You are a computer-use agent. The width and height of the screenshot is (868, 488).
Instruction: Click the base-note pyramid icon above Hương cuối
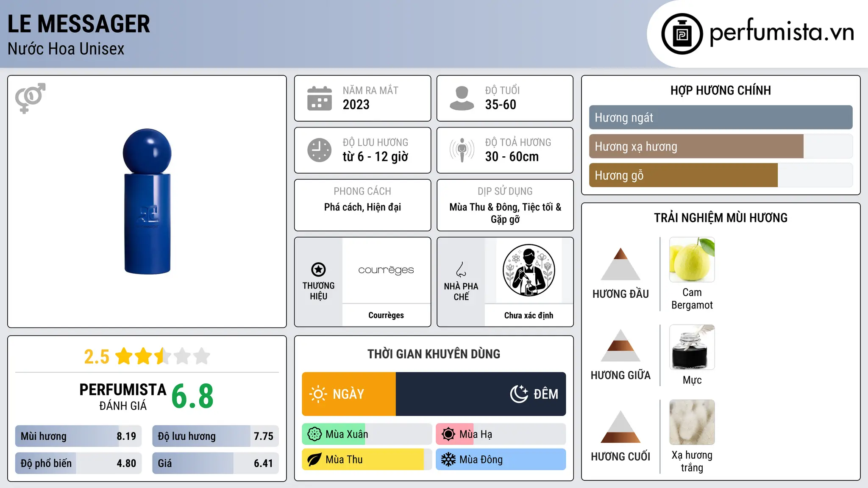click(x=620, y=427)
